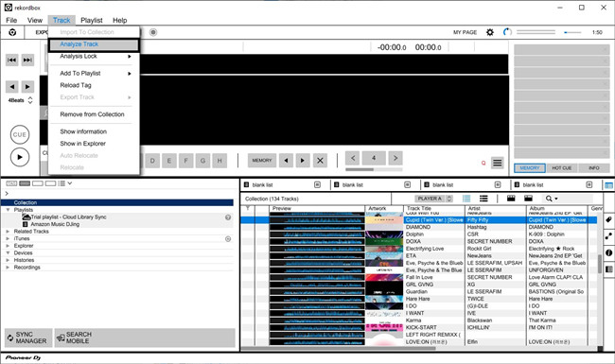This screenshot has height=364, width=615.
Task: Expand the Recordings node
Action: pyautogui.click(x=8, y=268)
